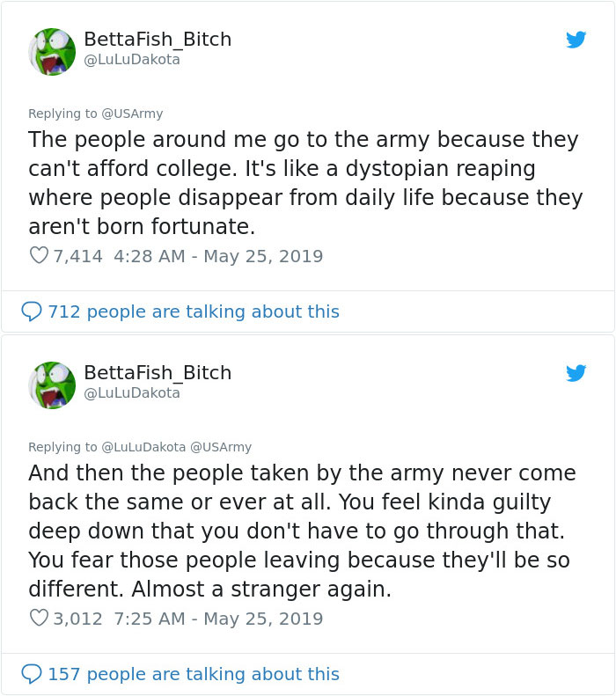This screenshot has width=616, height=696.
Task: Click the speech bubble beside 157 people
Action: click(32, 674)
